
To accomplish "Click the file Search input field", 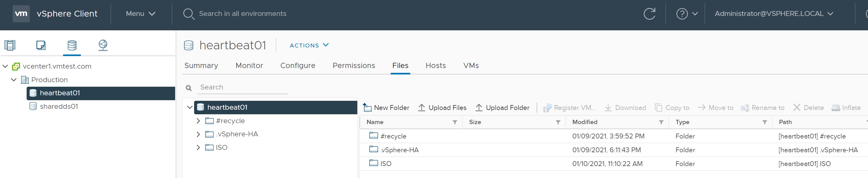I will pyautogui.click(x=242, y=87).
